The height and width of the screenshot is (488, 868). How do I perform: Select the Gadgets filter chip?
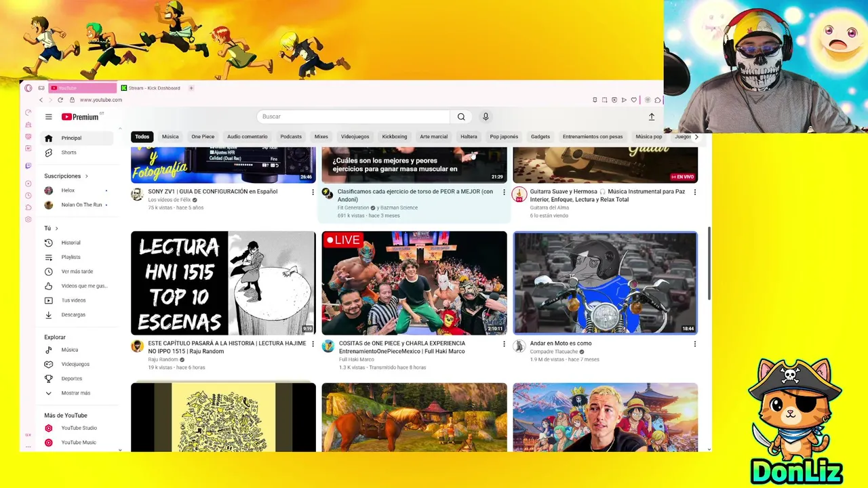[540, 137]
